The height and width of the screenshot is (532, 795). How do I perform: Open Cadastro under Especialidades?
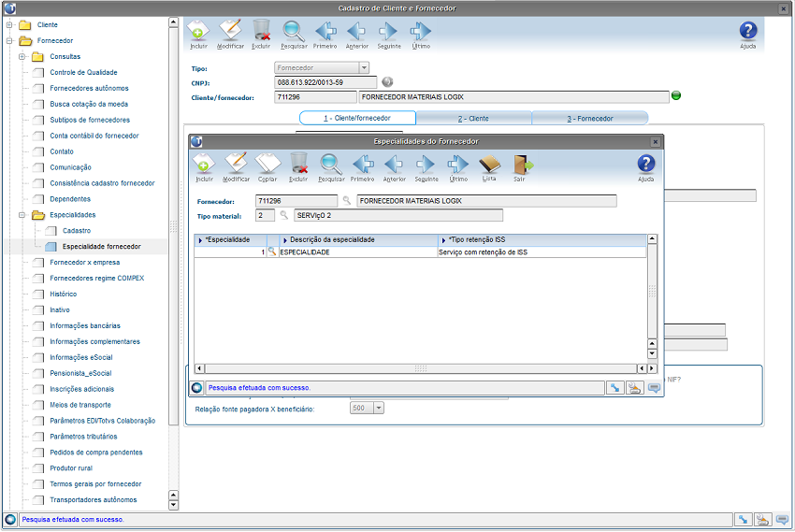point(77,231)
